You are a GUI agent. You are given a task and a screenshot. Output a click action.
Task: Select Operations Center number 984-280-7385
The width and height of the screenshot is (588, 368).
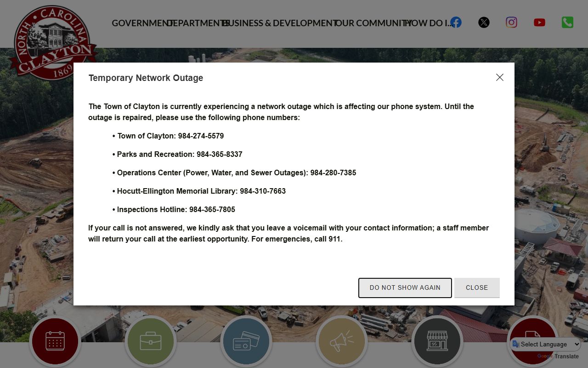(x=333, y=172)
